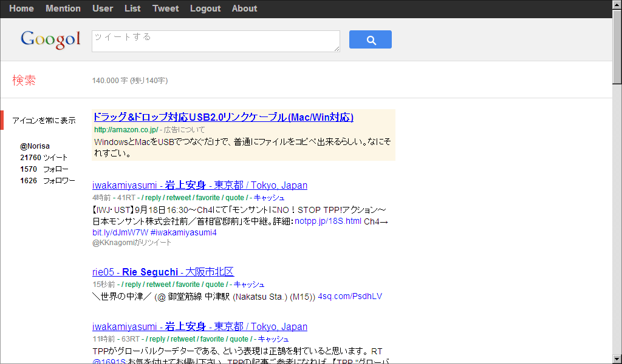
Task: Click the @1691S mention link
Action: click(109, 361)
